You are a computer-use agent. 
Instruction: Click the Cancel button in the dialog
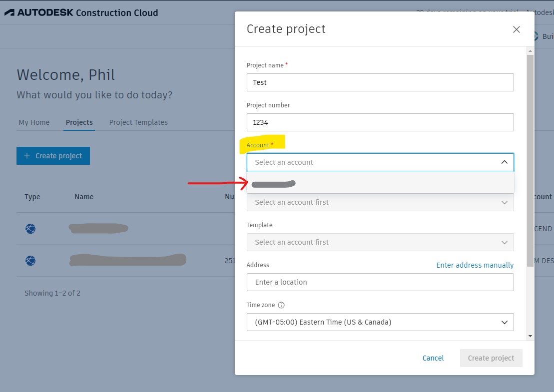433,358
